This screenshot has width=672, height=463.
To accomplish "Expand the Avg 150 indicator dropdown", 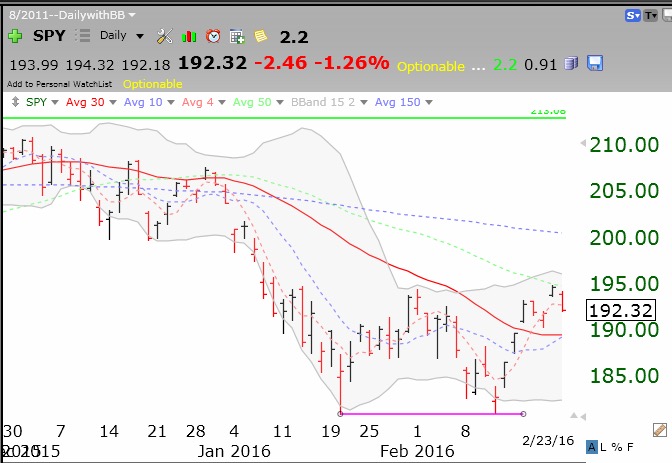I will (429, 102).
